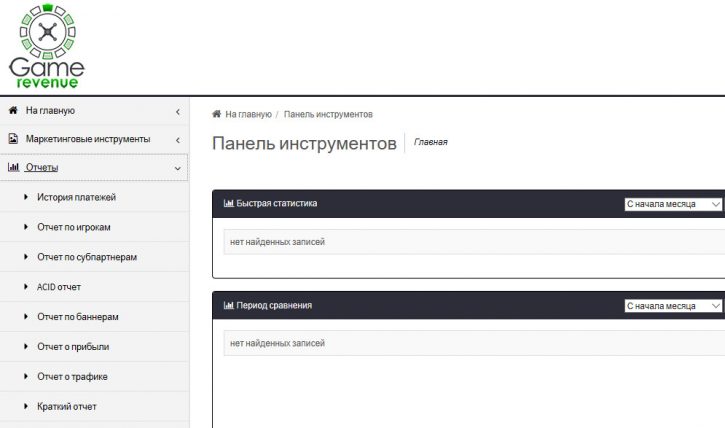
Task: Open the Маркетинговые инструменты menu item
Action: [94, 139]
